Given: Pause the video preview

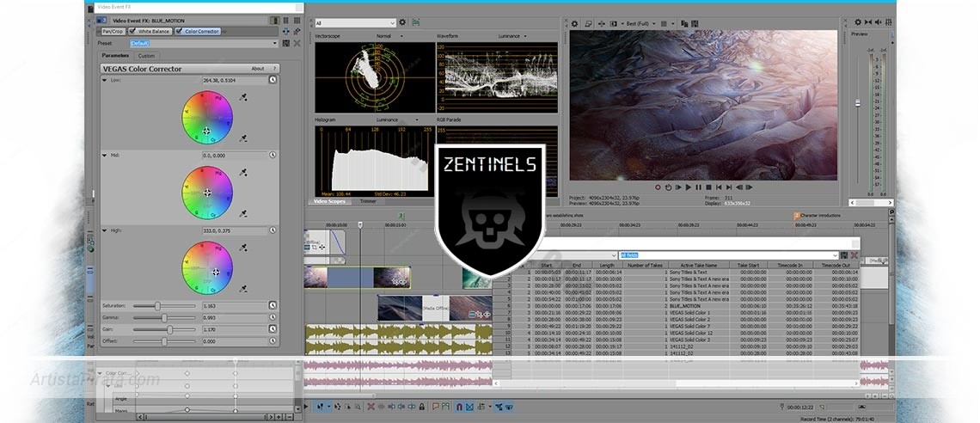Looking at the screenshot, I should 699,187.
